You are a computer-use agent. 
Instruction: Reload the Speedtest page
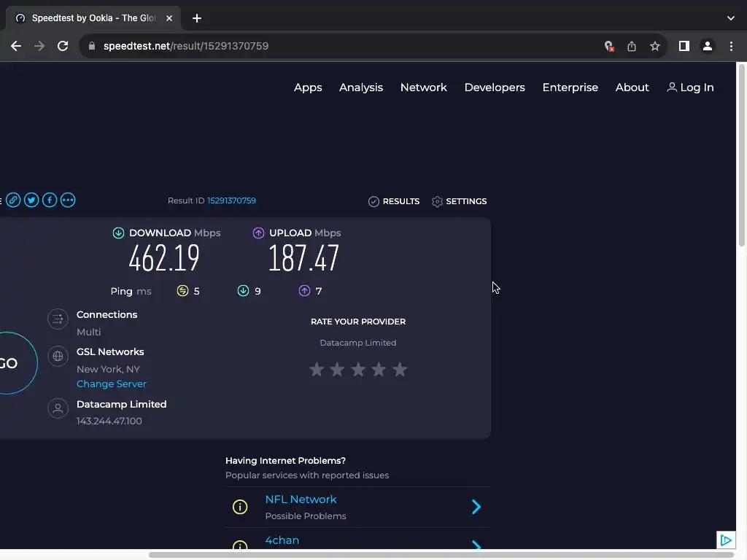pyautogui.click(x=63, y=46)
